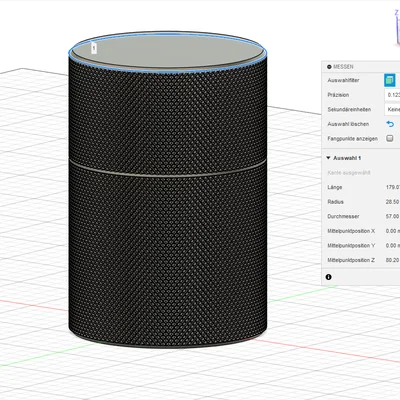Click the Durchmesser value field
400x400 pixels.
click(x=392, y=216)
